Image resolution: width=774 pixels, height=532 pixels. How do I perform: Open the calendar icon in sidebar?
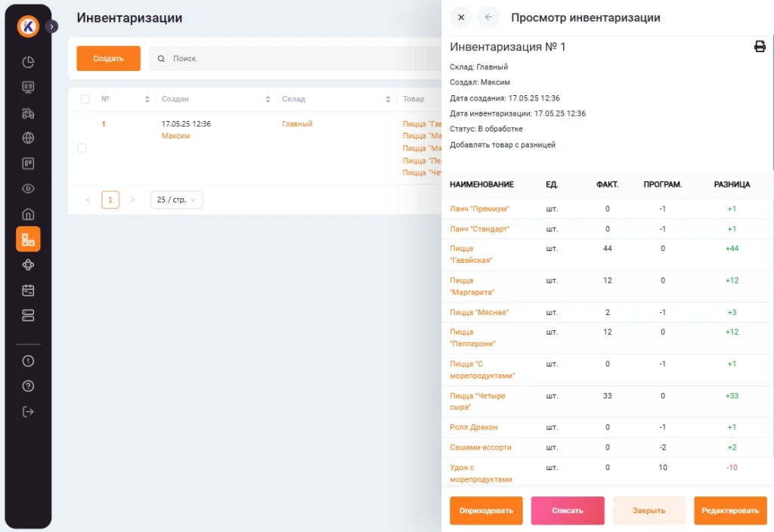28,290
